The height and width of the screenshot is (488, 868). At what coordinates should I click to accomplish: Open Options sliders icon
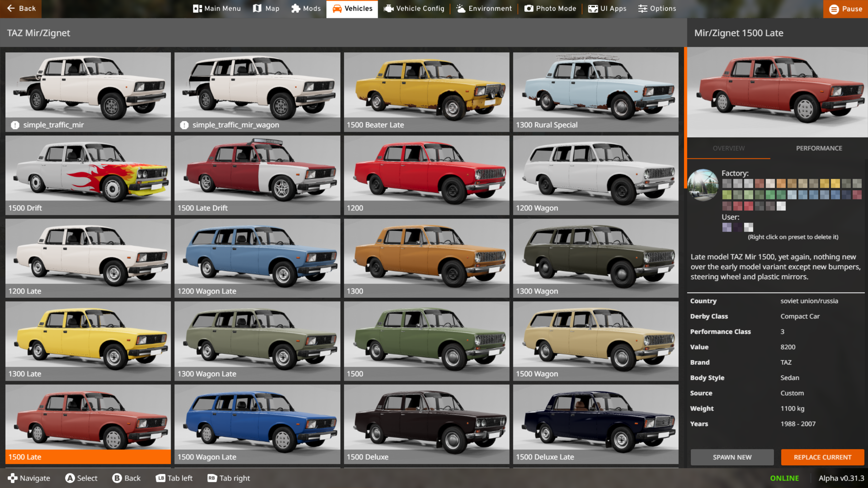pos(643,8)
